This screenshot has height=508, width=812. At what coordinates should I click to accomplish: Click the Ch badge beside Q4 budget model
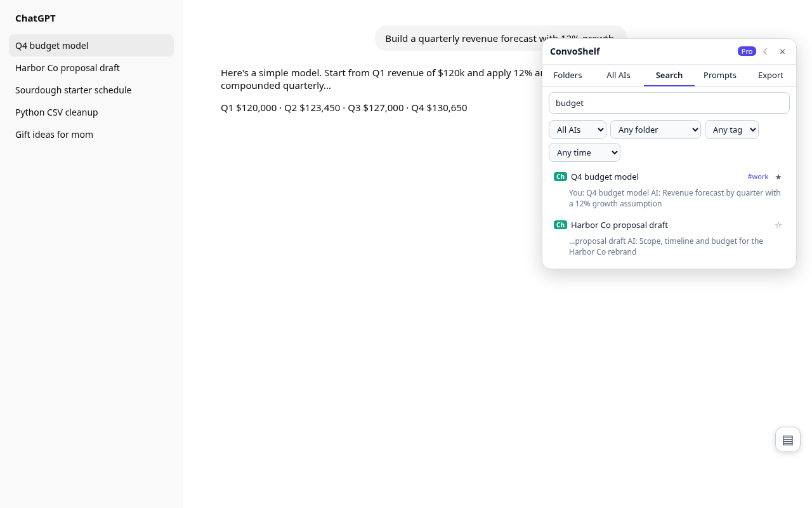tap(560, 177)
